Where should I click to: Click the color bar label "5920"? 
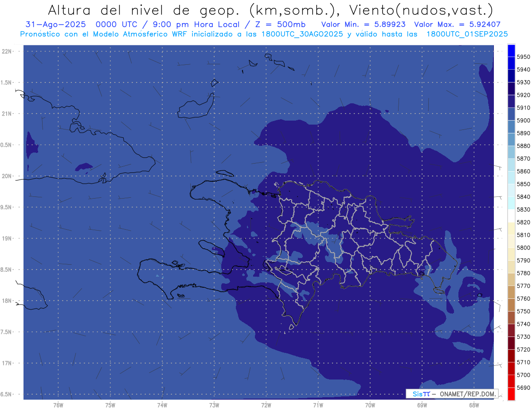tap(523, 95)
